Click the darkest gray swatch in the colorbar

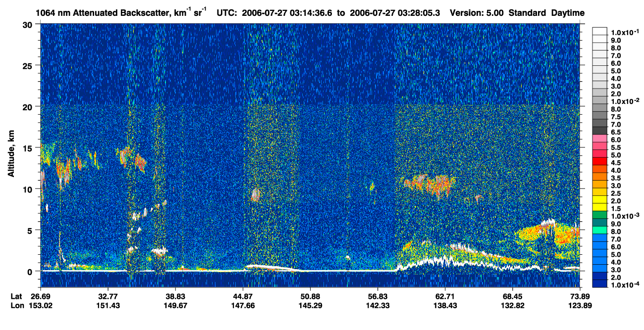(x=600, y=131)
